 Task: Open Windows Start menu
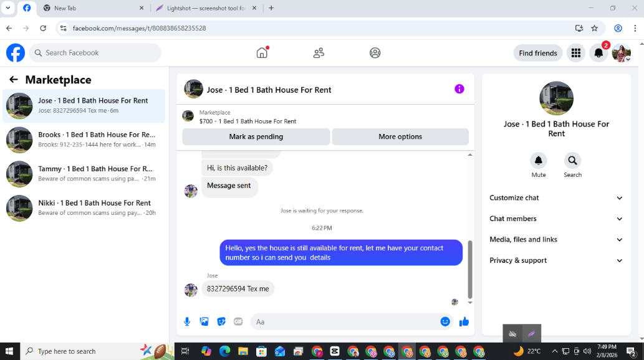[x=9, y=351]
